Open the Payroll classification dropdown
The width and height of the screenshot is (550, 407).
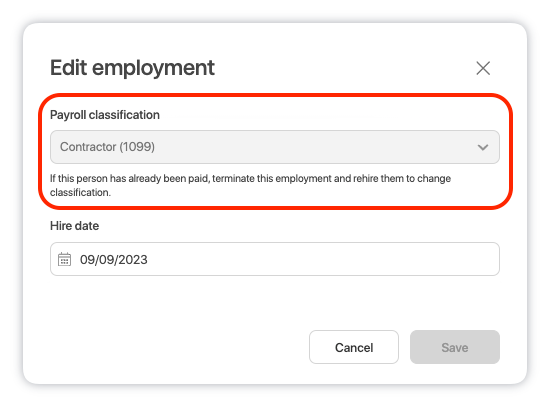[x=275, y=147]
